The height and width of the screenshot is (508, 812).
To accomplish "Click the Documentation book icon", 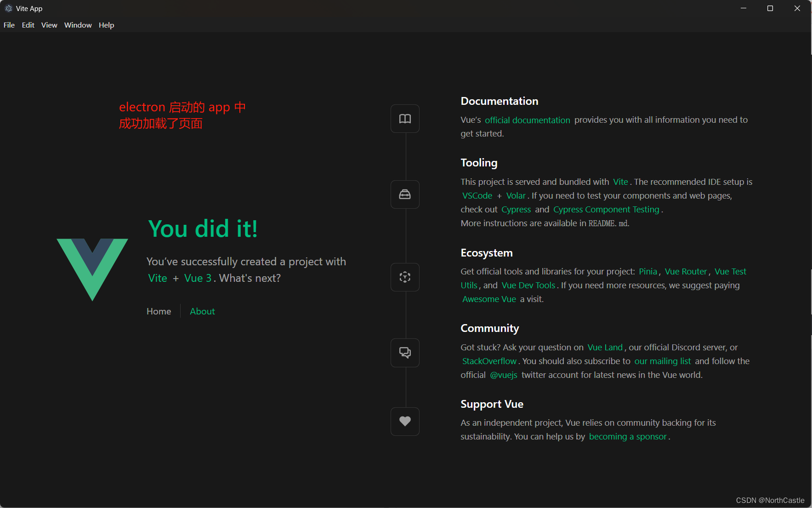I will pos(405,119).
